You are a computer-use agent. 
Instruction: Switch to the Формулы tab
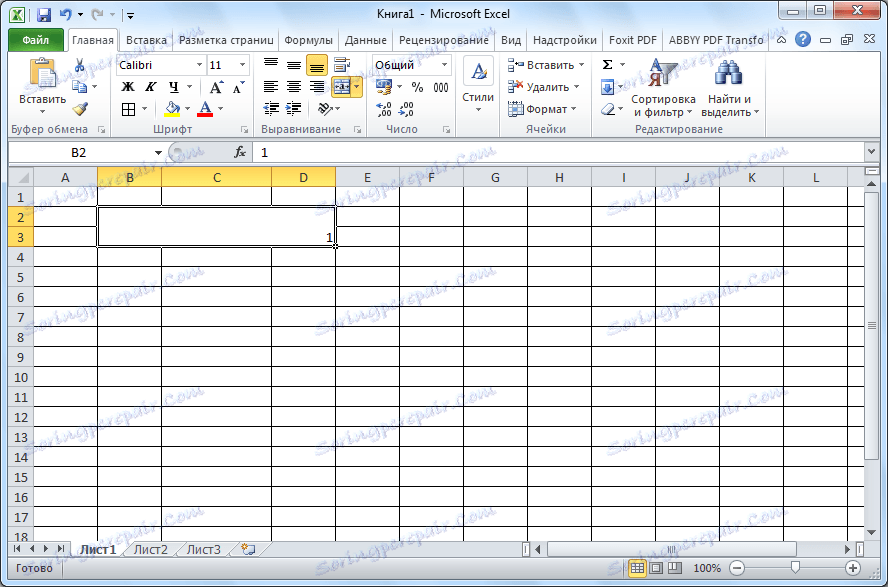click(x=308, y=40)
